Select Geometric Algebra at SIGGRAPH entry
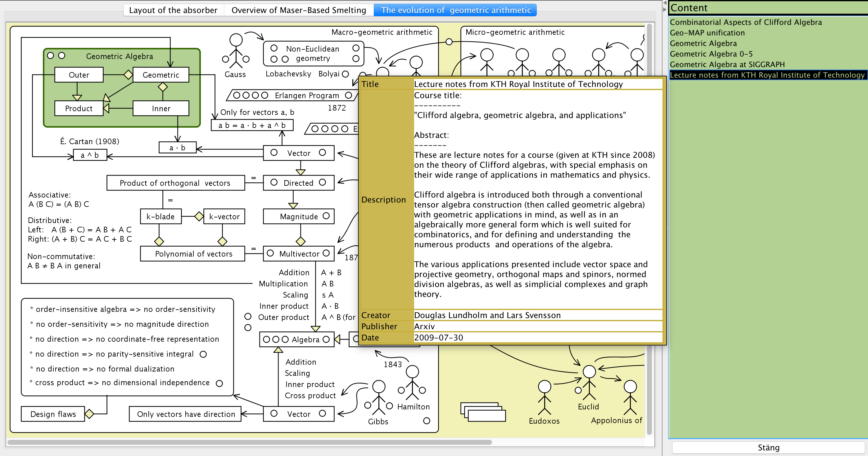 (x=727, y=64)
